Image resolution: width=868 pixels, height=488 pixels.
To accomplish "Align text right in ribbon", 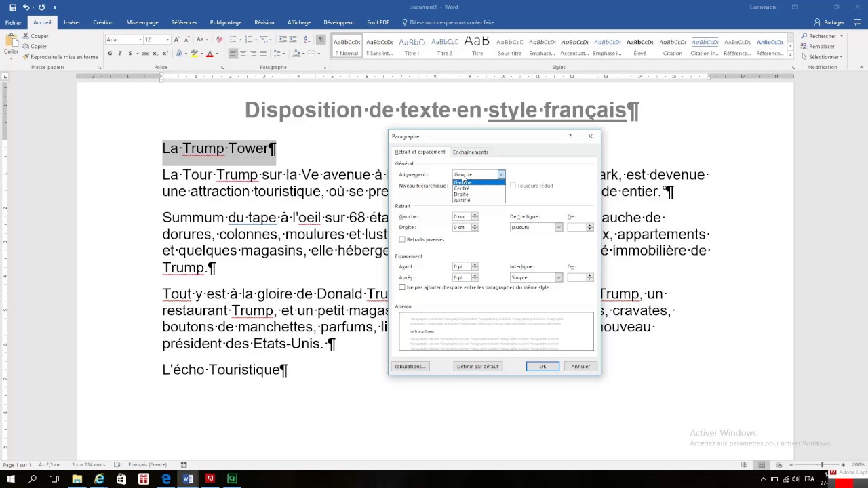I will coord(253,54).
